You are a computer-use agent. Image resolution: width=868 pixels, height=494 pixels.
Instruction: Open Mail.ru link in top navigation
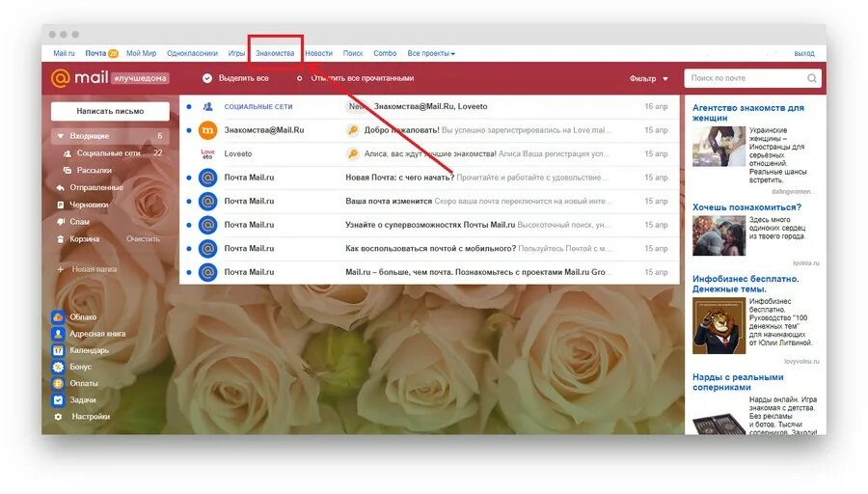(x=64, y=54)
